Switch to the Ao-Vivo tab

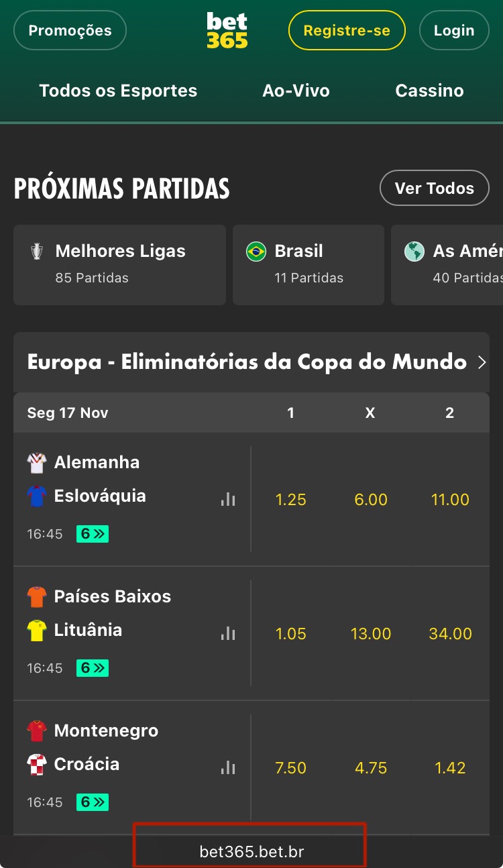(x=296, y=91)
